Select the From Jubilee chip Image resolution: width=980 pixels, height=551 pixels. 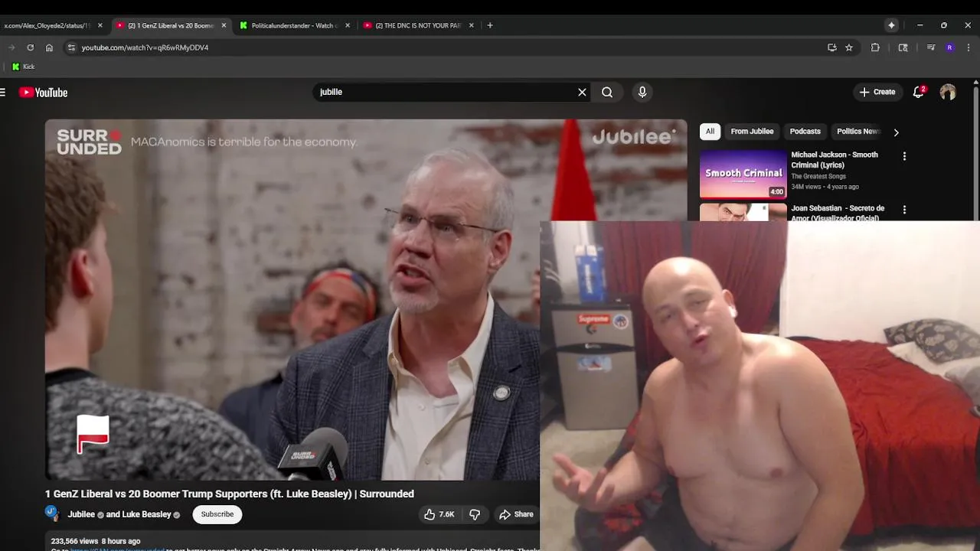click(x=752, y=132)
